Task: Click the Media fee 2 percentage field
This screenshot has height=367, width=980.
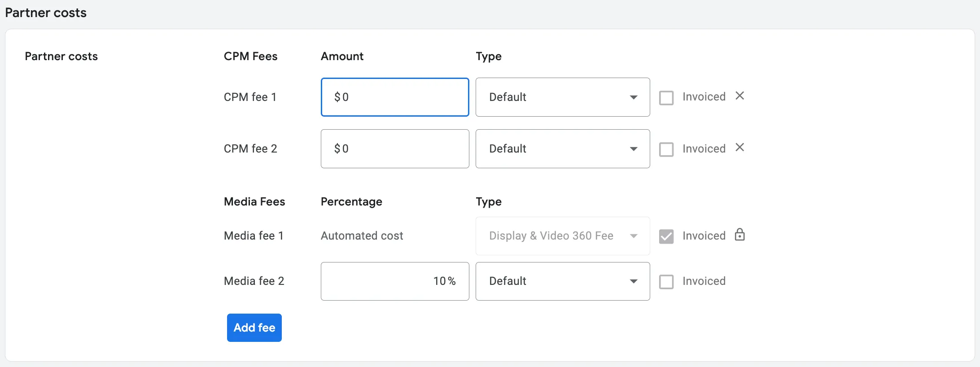Action: [x=395, y=281]
